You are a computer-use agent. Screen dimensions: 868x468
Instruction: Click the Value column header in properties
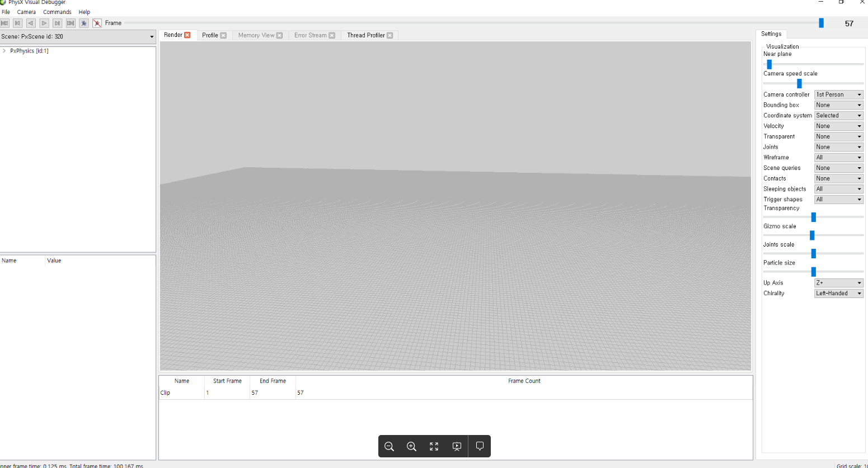pos(54,261)
